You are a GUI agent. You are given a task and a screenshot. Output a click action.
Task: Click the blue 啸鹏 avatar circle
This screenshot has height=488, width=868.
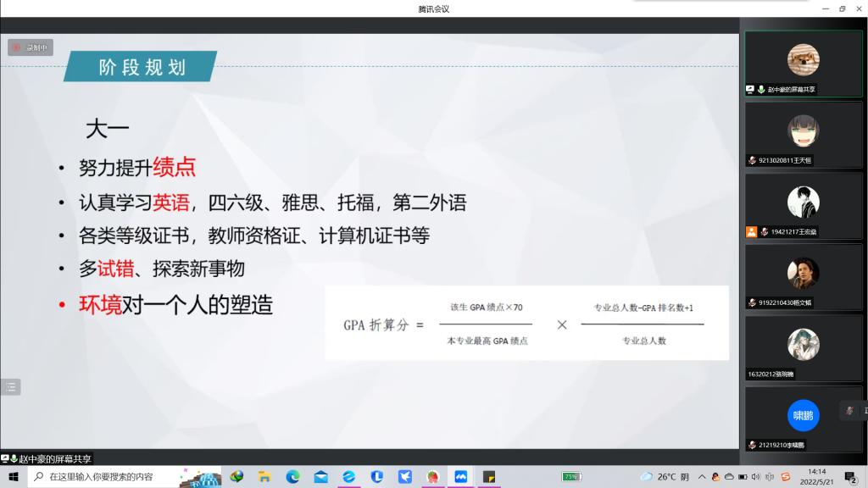point(803,415)
